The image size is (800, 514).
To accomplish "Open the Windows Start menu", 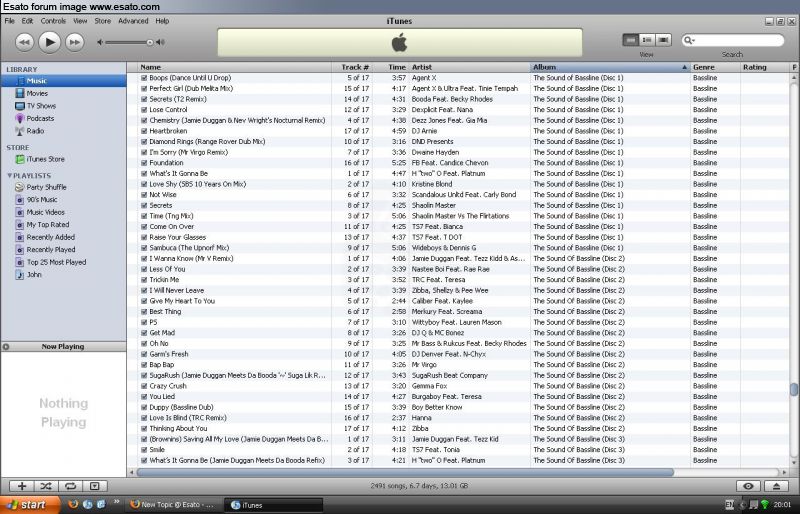I will click(30, 505).
